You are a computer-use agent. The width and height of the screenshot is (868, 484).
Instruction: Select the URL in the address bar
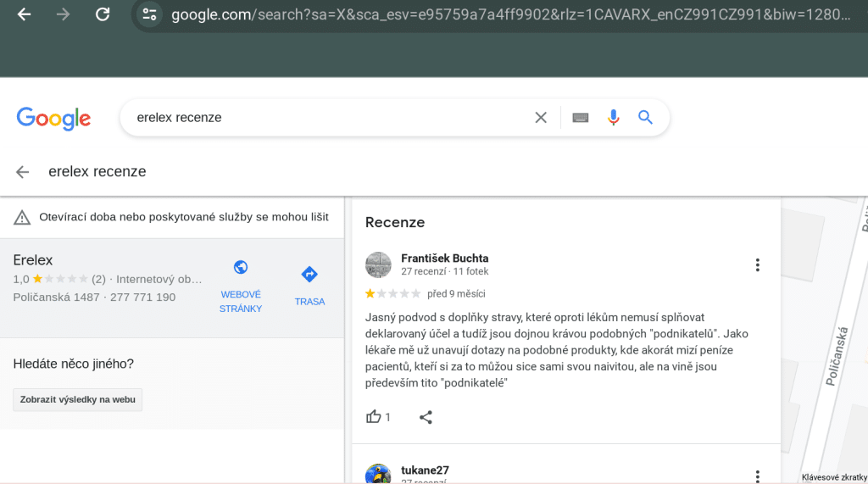(x=510, y=14)
